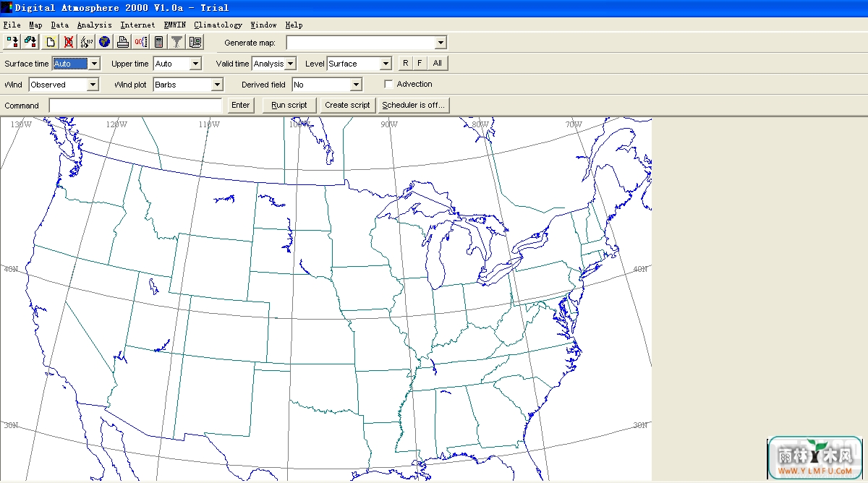Expand the Generate map dropdown
Image resolution: width=868 pixels, height=483 pixels.
pyautogui.click(x=441, y=43)
